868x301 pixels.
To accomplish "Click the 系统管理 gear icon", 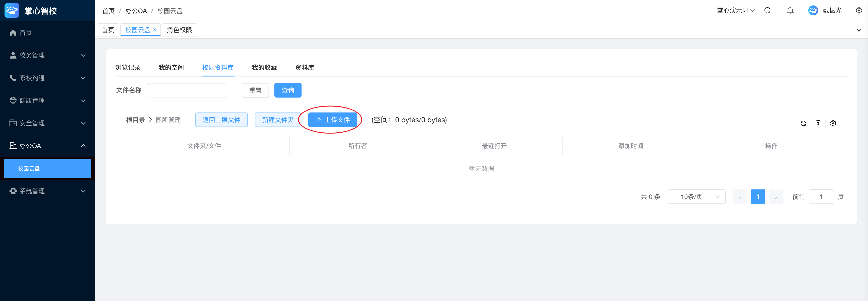I will point(13,191).
